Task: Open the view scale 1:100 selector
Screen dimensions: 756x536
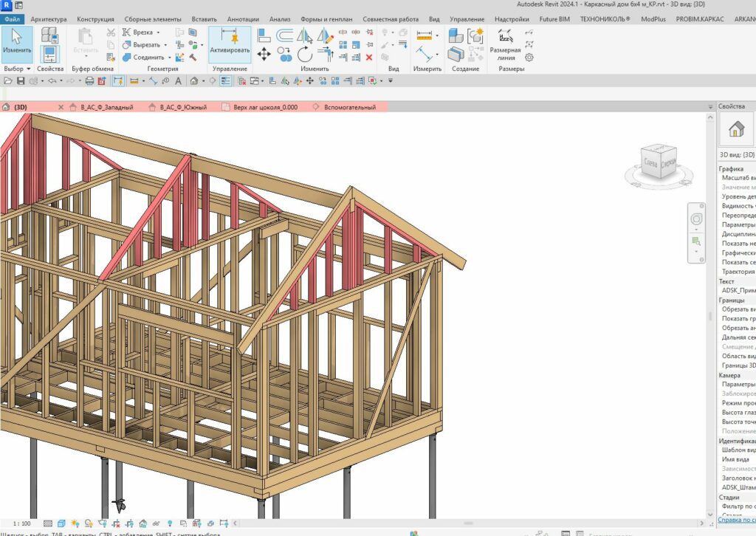Action: [x=22, y=523]
